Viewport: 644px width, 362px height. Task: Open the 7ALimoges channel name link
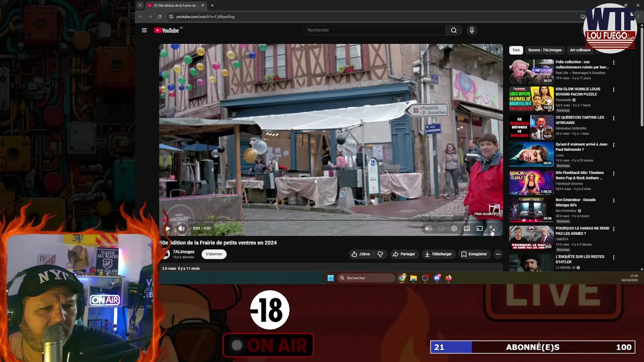[184, 251]
